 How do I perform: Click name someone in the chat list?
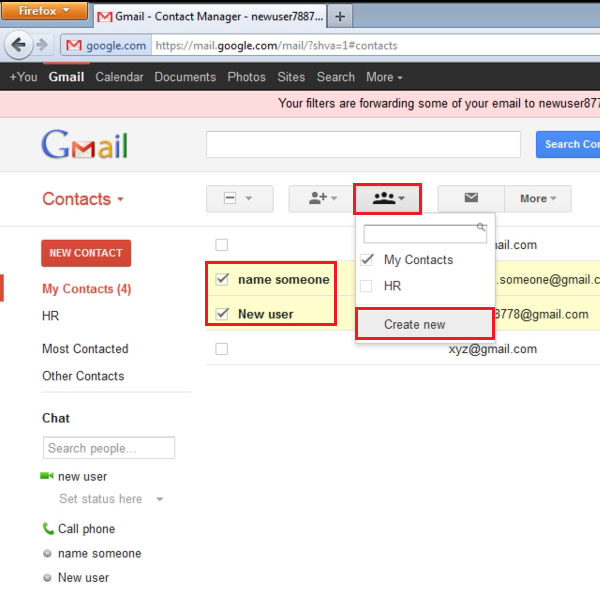[99, 554]
